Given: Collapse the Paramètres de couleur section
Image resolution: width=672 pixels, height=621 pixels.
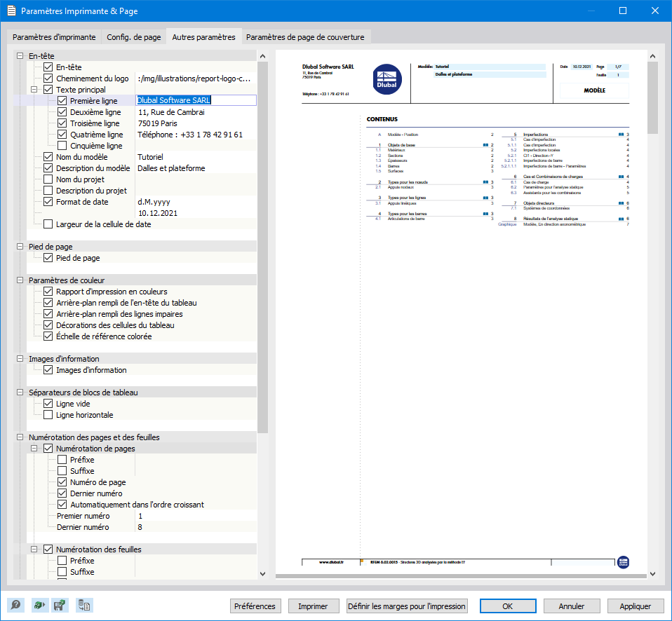Looking at the screenshot, I should pyautogui.click(x=20, y=280).
